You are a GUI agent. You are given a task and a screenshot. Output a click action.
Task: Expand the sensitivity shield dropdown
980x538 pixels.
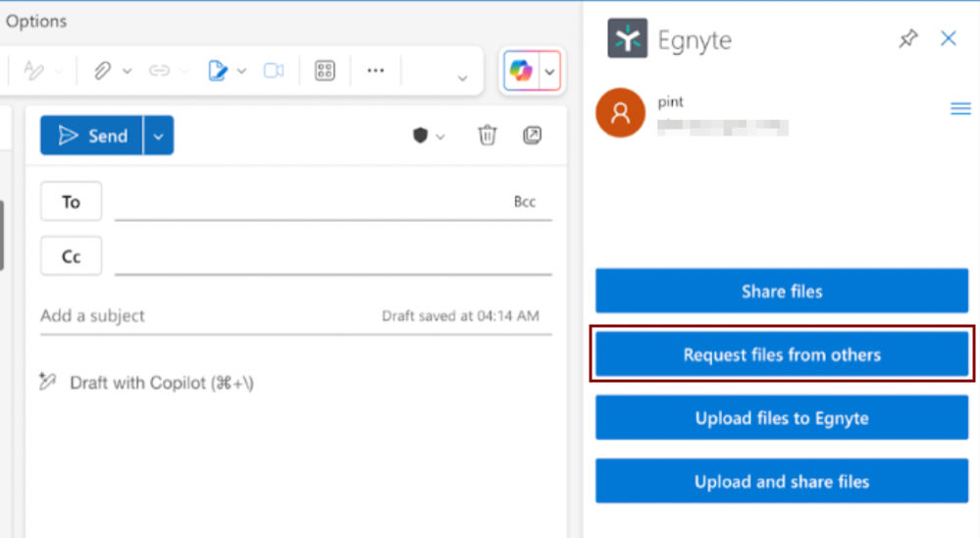click(x=440, y=136)
